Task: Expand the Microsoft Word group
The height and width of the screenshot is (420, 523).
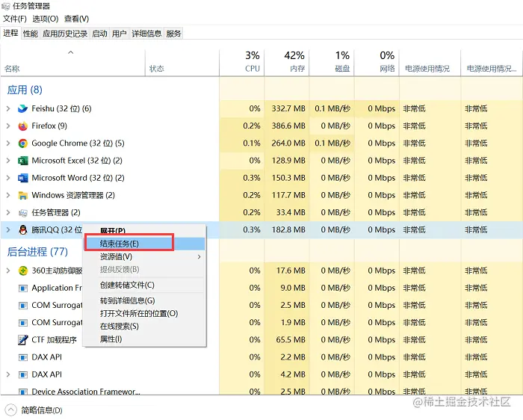Action: pos(8,178)
